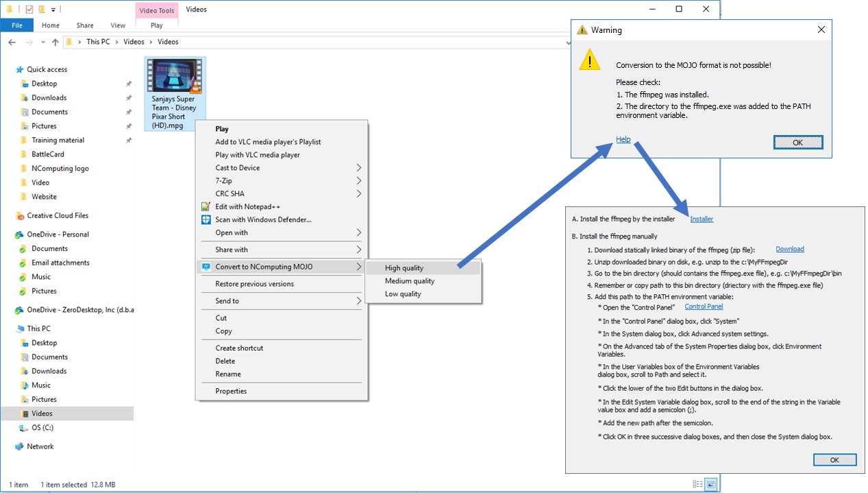
Task: Switch to the View ribbon tab
Action: 118,25
